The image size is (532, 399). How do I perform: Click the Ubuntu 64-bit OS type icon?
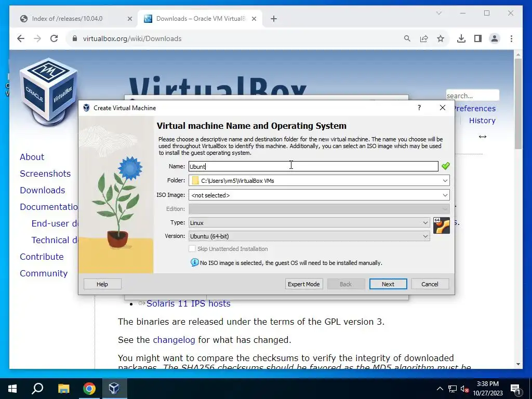click(x=442, y=225)
